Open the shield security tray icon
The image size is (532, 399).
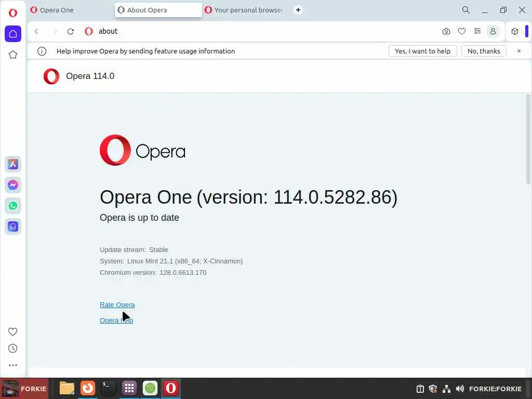[x=433, y=389]
